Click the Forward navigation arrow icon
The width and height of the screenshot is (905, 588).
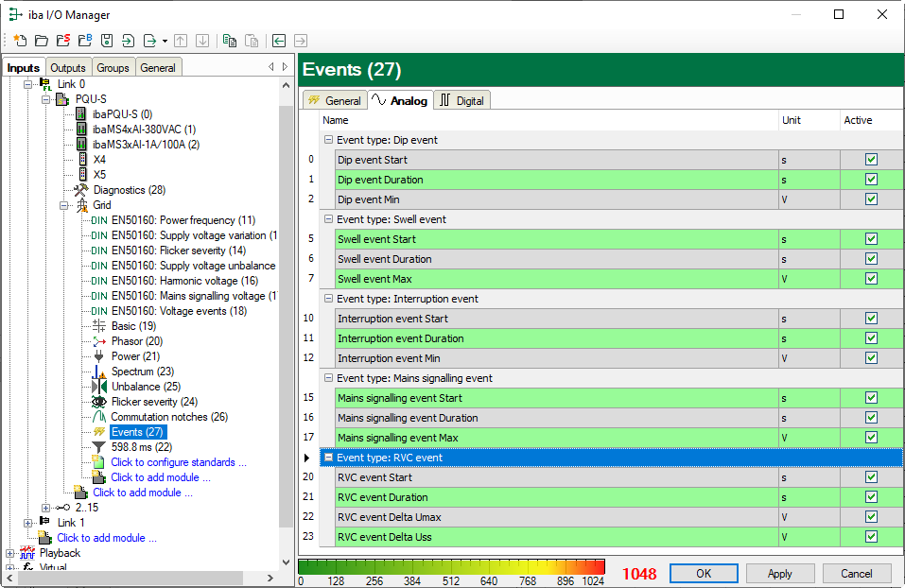click(x=301, y=41)
